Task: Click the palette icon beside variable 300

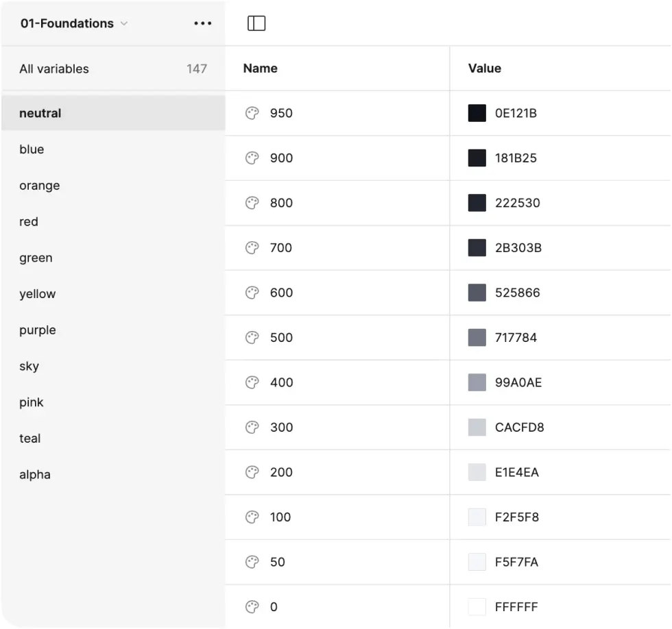Action: point(252,427)
